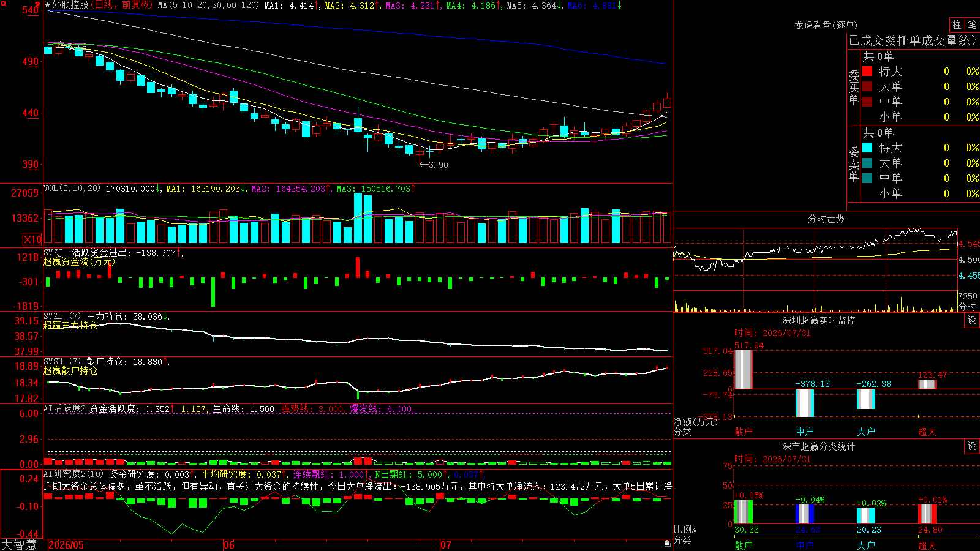This screenshot has width=980, height=551.
Task: Click the 大智慧 logo
Action: (x=19, y=545)
